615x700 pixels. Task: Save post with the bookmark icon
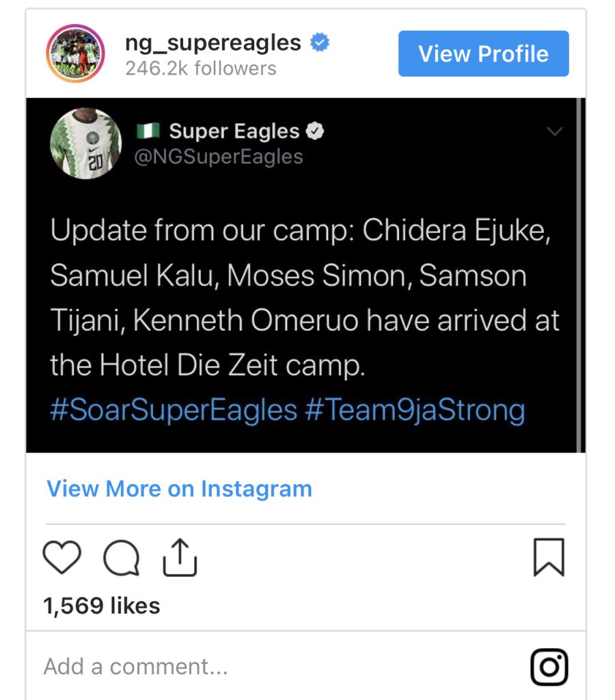549,557
